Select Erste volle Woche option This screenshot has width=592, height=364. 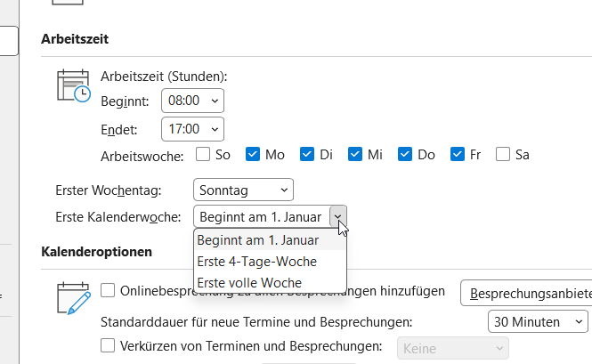(270, 282)
